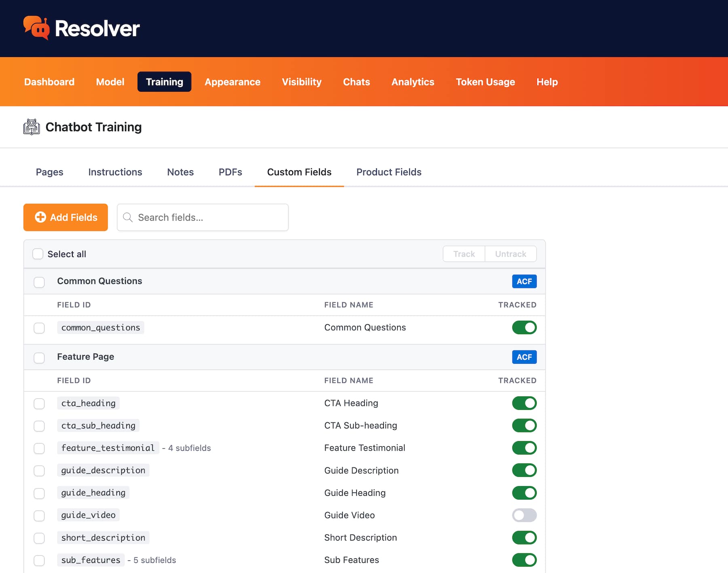Switch to the Product Fields tab
Image resolution: width=728 pixels, height=573 pixels.
coord(389,172)
